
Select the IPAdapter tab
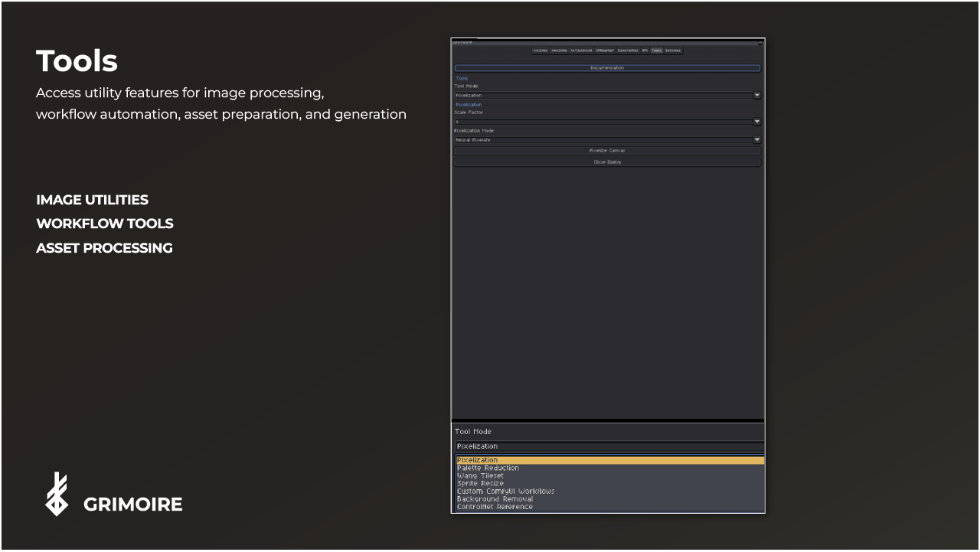pyautogui.click(x=606, y=51)
